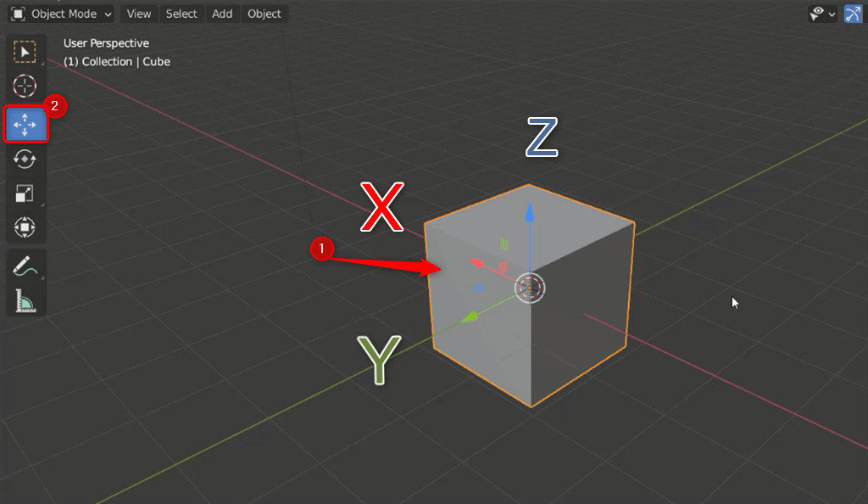
Task: Open the Select menu
Action: coord(181,14)
